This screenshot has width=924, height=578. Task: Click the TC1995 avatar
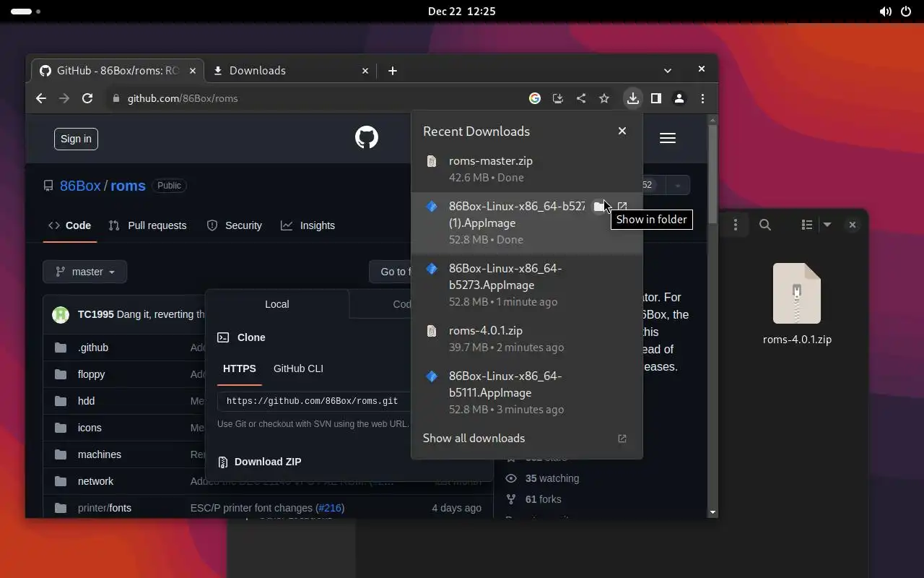tap(61, 314)
